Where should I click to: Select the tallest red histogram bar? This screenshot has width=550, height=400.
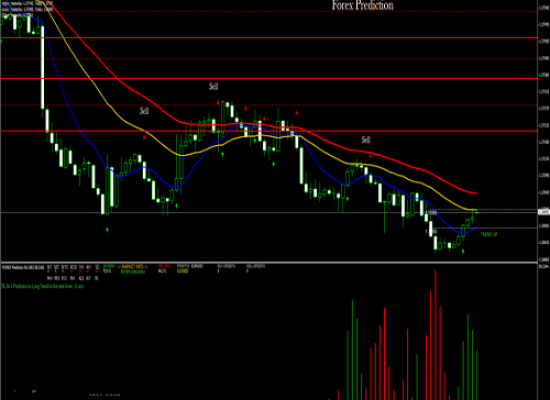coord(435,335)
